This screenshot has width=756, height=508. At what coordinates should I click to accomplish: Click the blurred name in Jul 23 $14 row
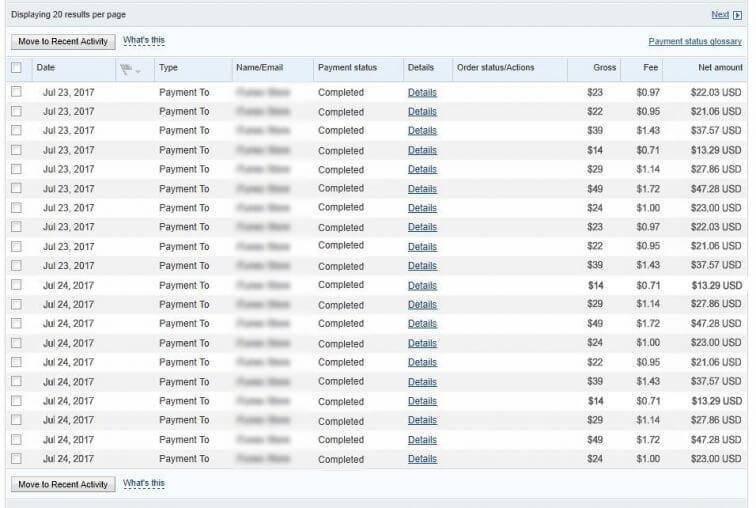(263, 150)
